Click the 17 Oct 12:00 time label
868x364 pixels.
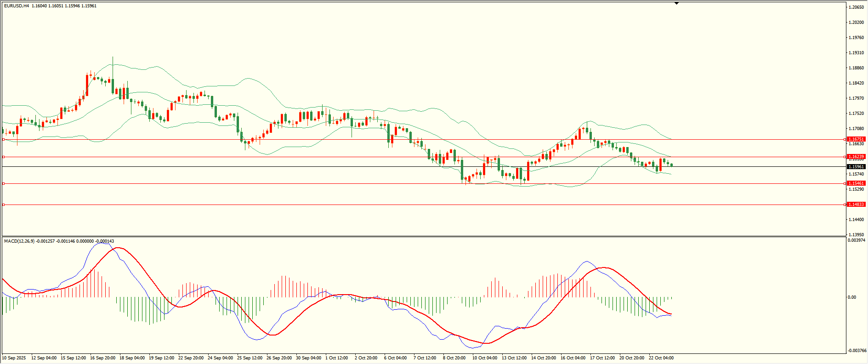tap(602, 358)
